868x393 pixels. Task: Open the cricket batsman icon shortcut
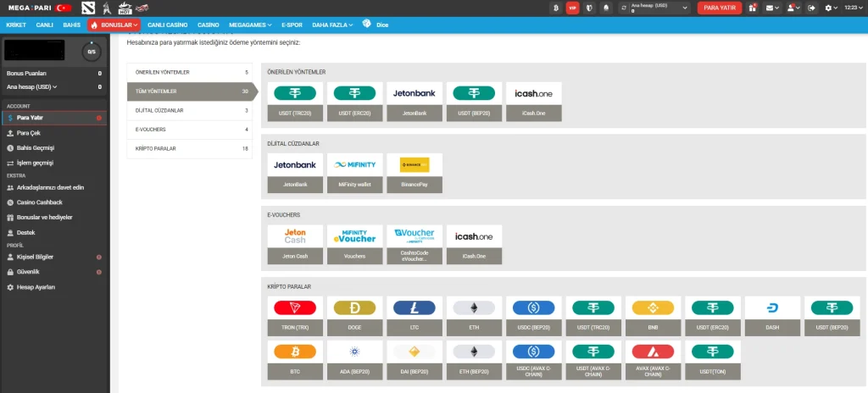[x=108, y=8]
